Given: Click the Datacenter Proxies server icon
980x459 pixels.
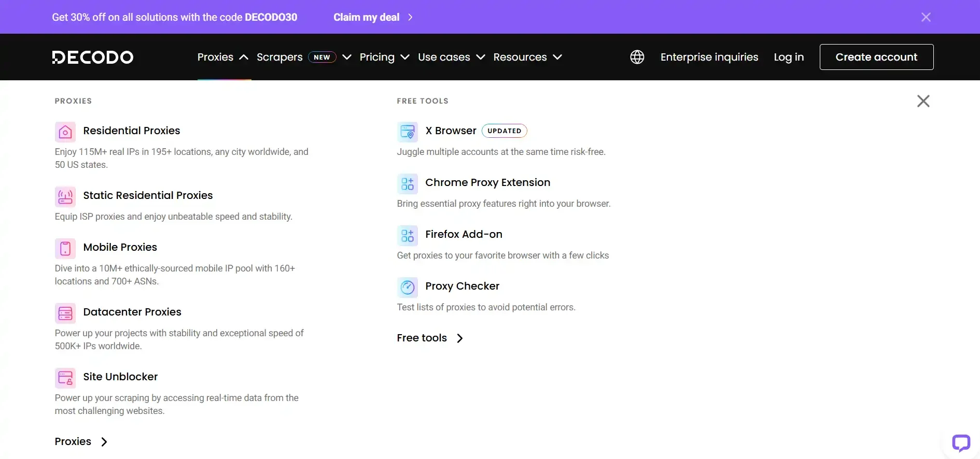Looking at the screenshot, I should 65,313.
